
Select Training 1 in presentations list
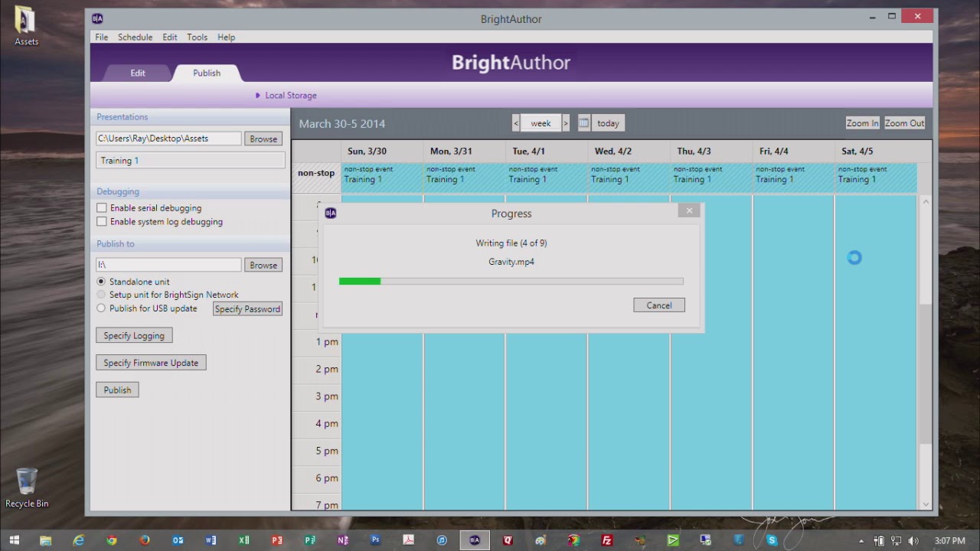click(x=191, y=161)
